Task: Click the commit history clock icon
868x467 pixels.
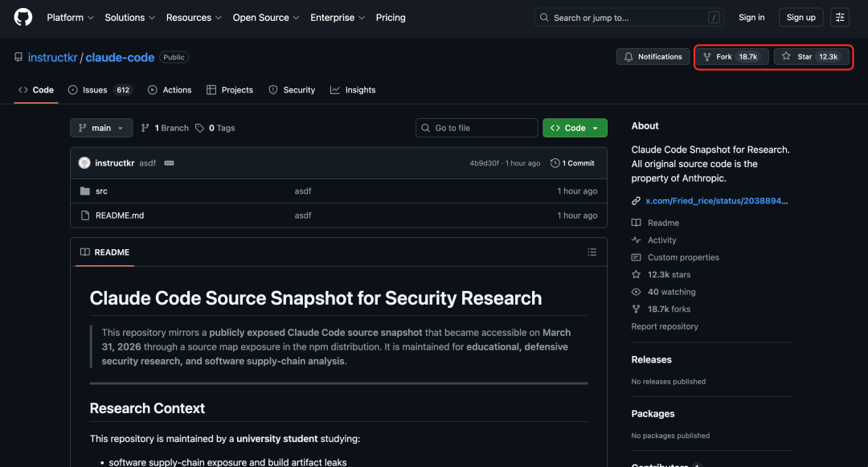Action: click(555, 163)
